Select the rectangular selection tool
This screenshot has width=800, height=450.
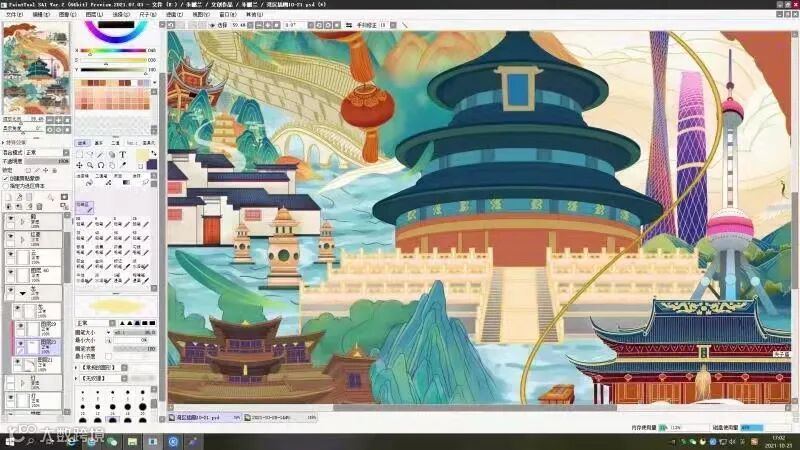(80, 155)
